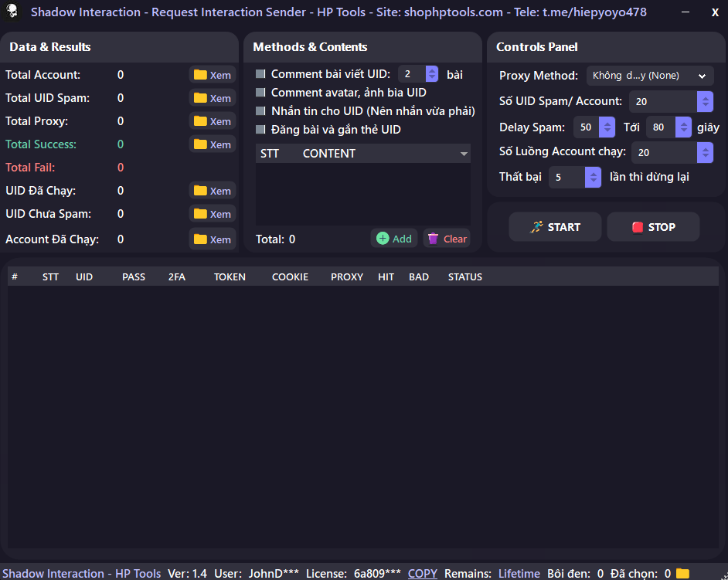
Task: Copy the license key via COPY link
Action: click(x=423, y=574)
